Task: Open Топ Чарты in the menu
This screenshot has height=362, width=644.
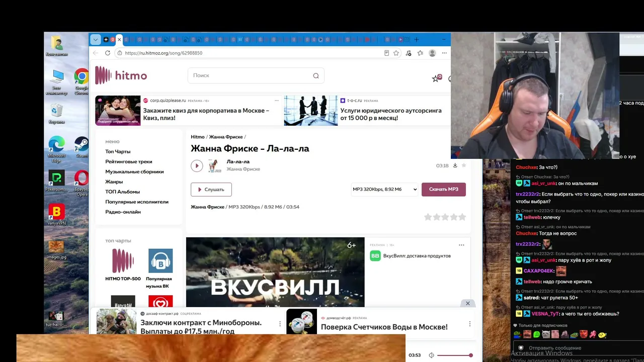Action: pyautogui.click(x=118, y=151)
